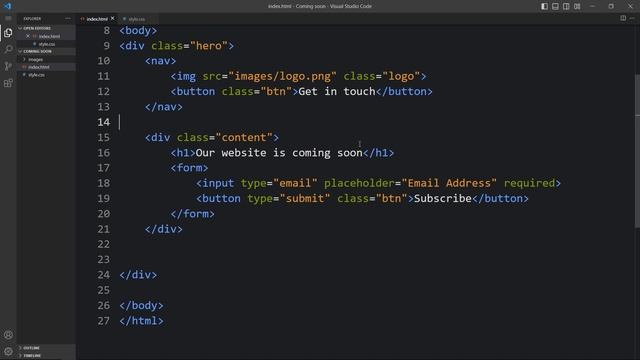Screen dimensions: 640x360
Task: Switch to the index.html tab
Action: coord(97,19)
